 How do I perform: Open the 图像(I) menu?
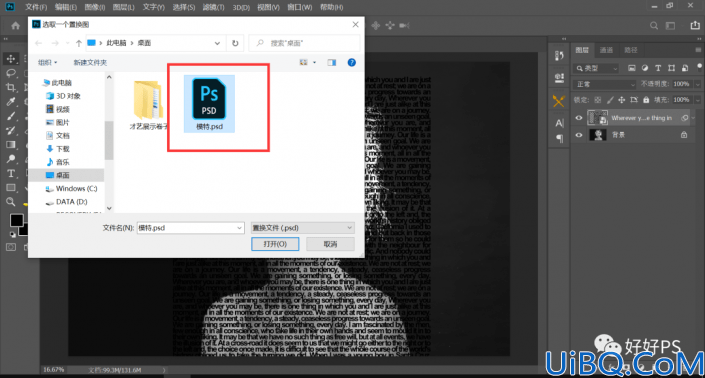tap(94, 7)
